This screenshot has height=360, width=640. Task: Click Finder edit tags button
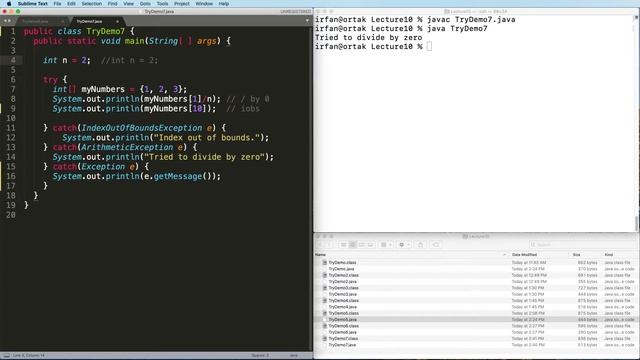(x=436, y=245)
